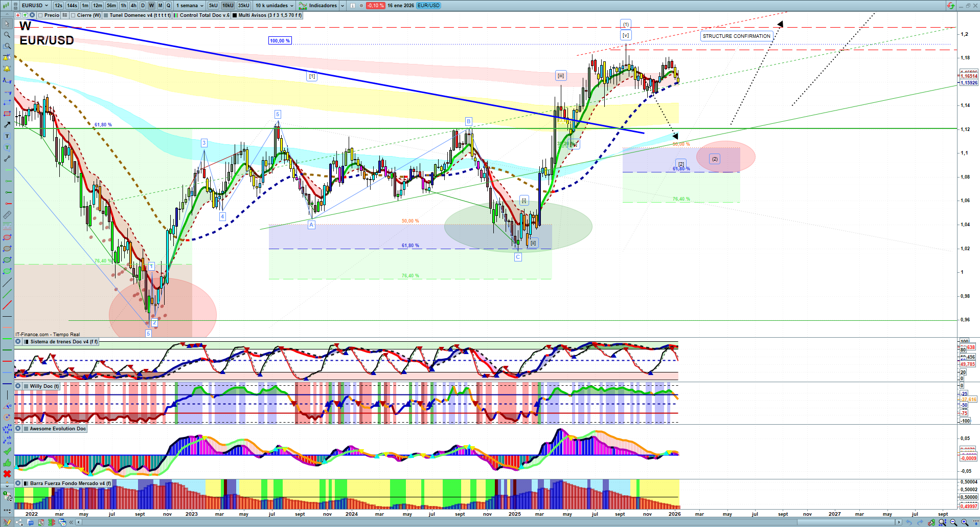Open Willy Doc panel settings icon
This screenshot has width=980, height=527.
pos(26,386)
